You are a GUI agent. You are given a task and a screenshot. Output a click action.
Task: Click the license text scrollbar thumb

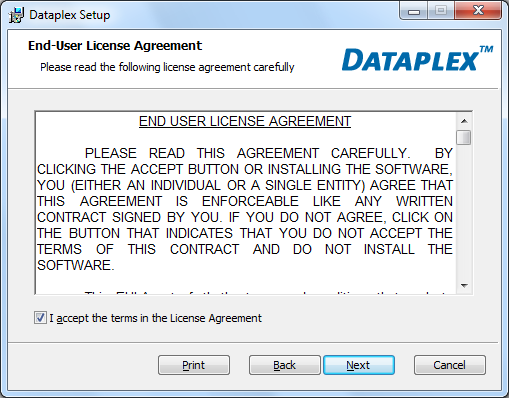tap(464, 137)
